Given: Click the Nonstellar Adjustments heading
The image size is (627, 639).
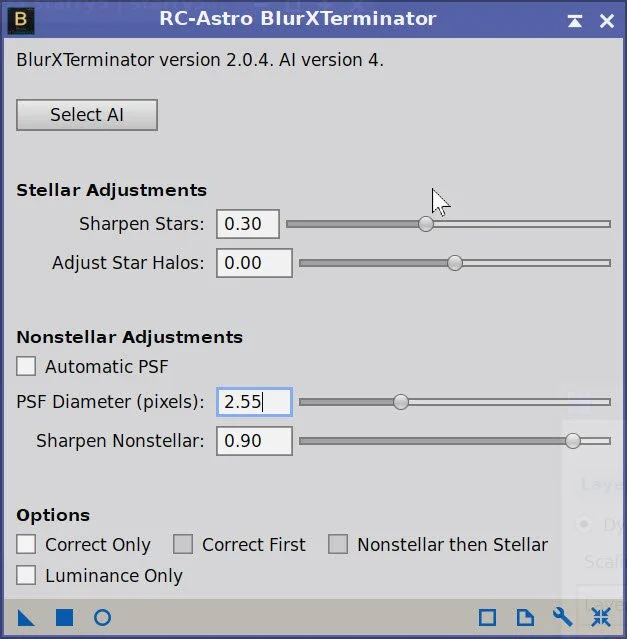Looking at the screenshot, I should pyautogui.click(x=130, y=337).
